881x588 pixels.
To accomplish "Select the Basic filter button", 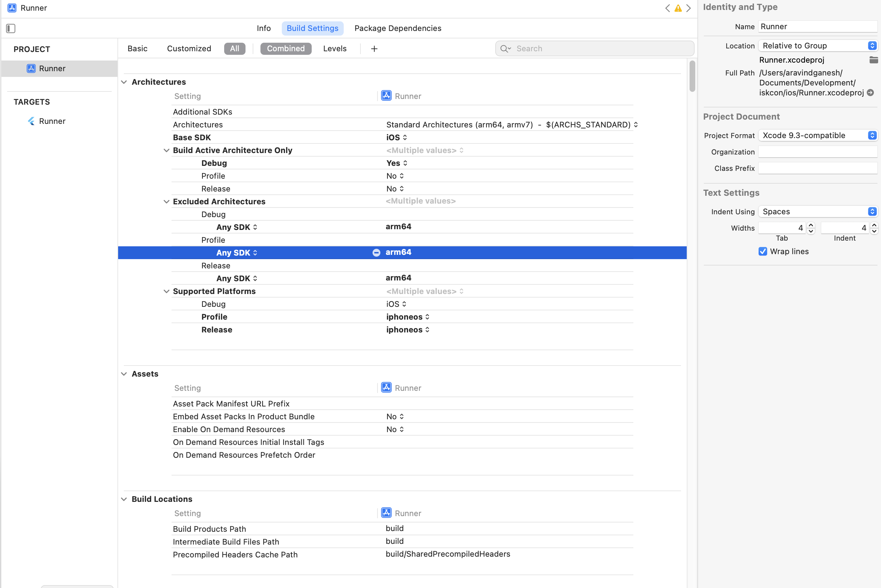I will coord(137,49).
